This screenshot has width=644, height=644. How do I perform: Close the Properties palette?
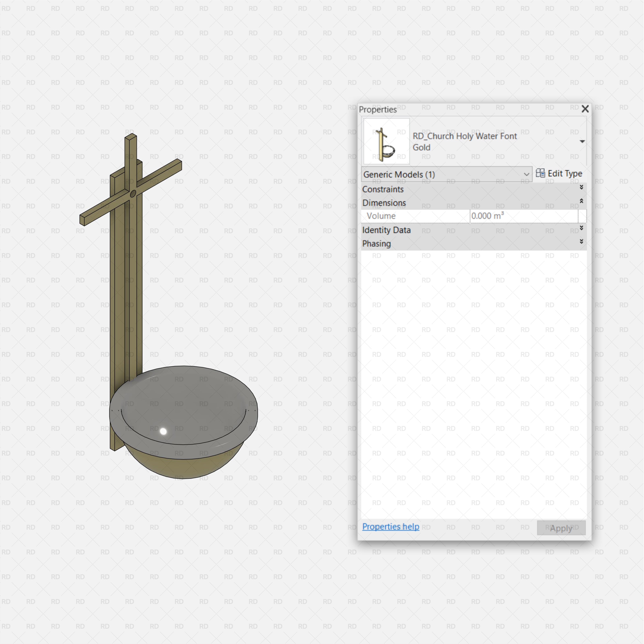[x=585, y=109]
